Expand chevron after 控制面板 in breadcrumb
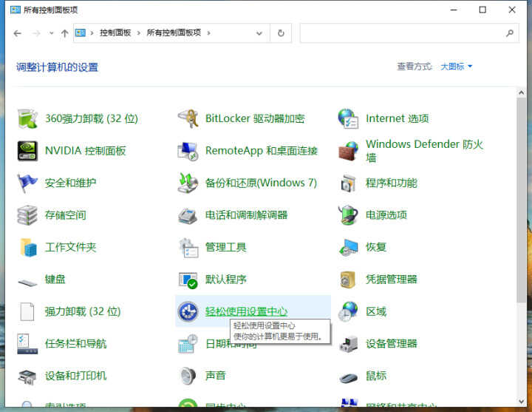Image resolution: width=532 pixels, height=412 pixels. coord(140,33)
